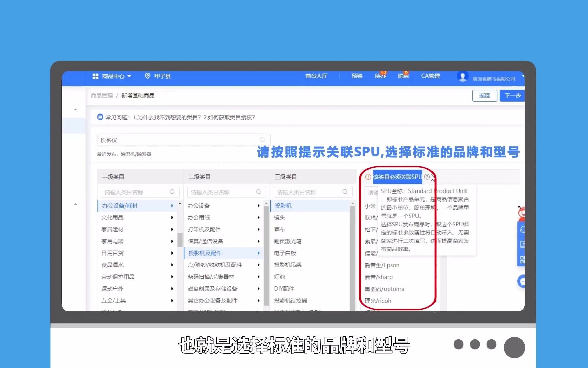Click the location pin icon beside 甲子县

pos(147,76)
